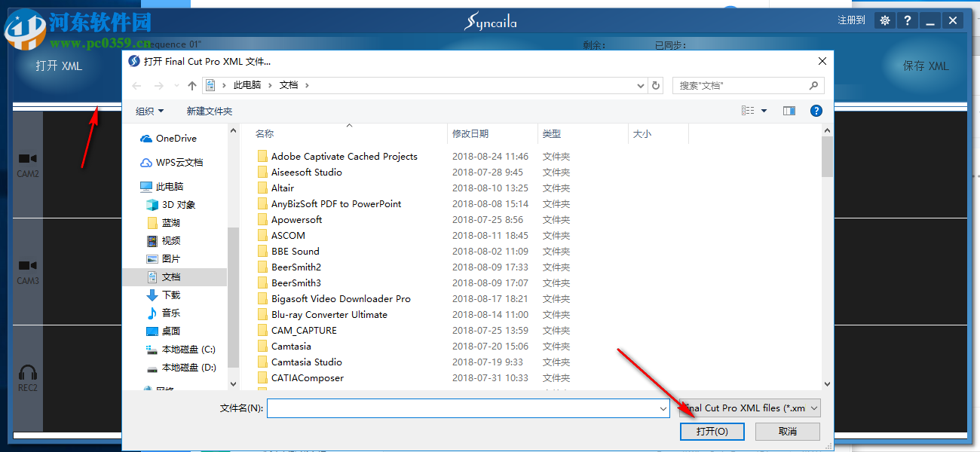The height and width of the screenshot is (452, 980).
Task: Open 蓝湖 folder in sidebar
Action: 163,223
